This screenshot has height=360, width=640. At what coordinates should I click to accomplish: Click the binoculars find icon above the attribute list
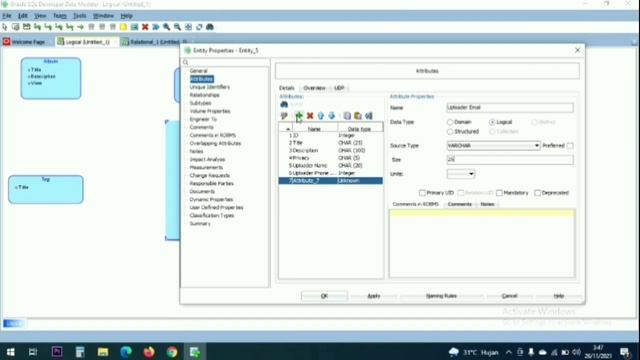(x=284, y=104)
